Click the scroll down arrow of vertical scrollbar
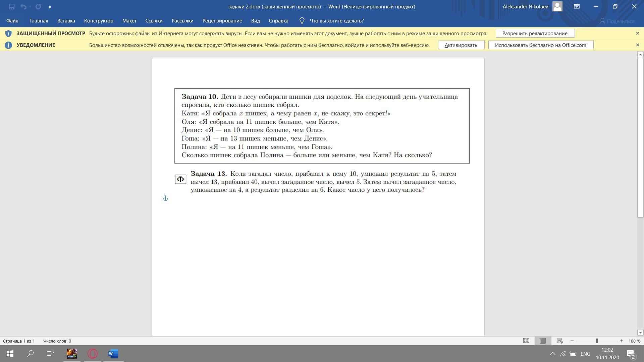644x362 pixels. pos(640,333)
